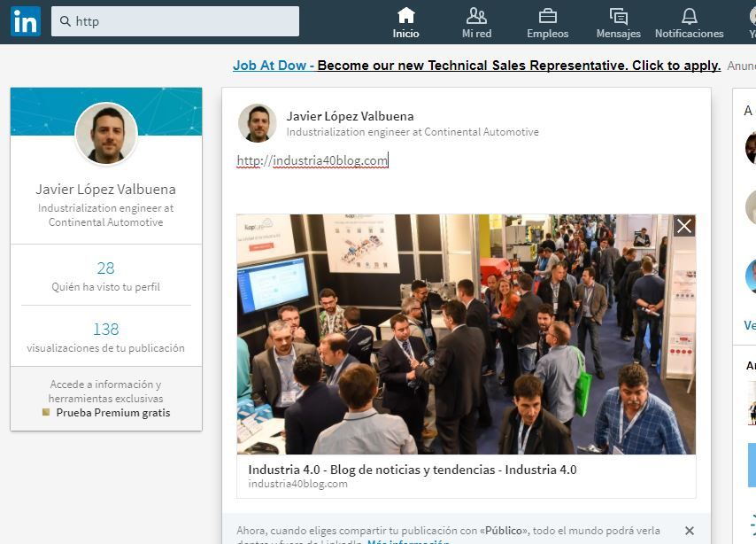756x544 pixels.
Task: Remove the link preview image with X
Action: 684,226
